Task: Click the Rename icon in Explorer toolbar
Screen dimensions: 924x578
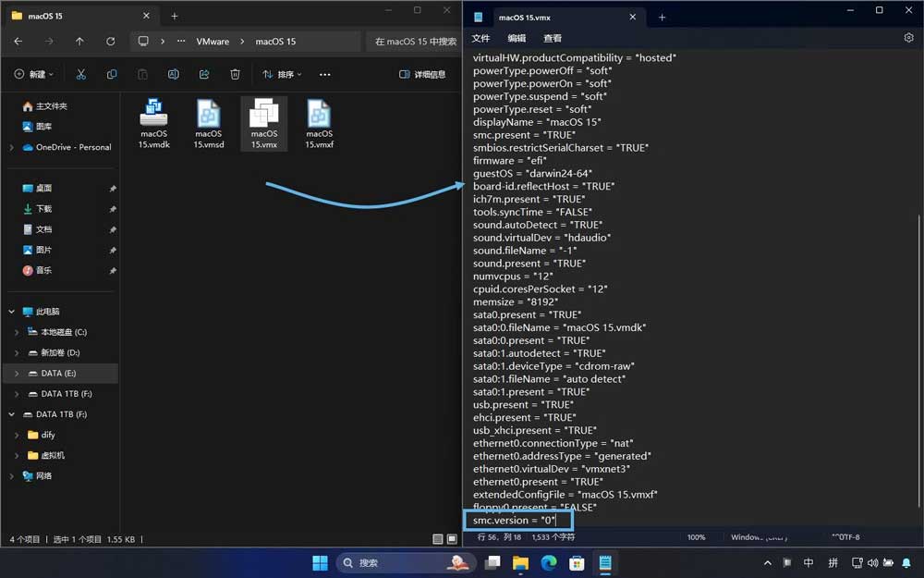Action: click(174, 74)
